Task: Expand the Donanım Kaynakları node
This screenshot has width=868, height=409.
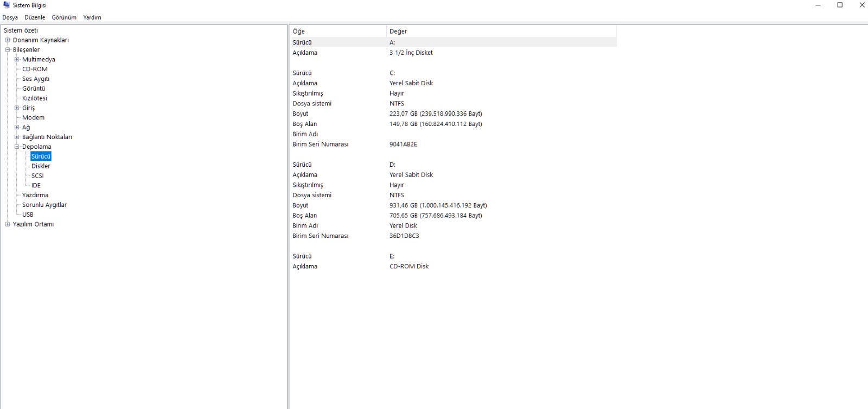Action: click(8, 40)
